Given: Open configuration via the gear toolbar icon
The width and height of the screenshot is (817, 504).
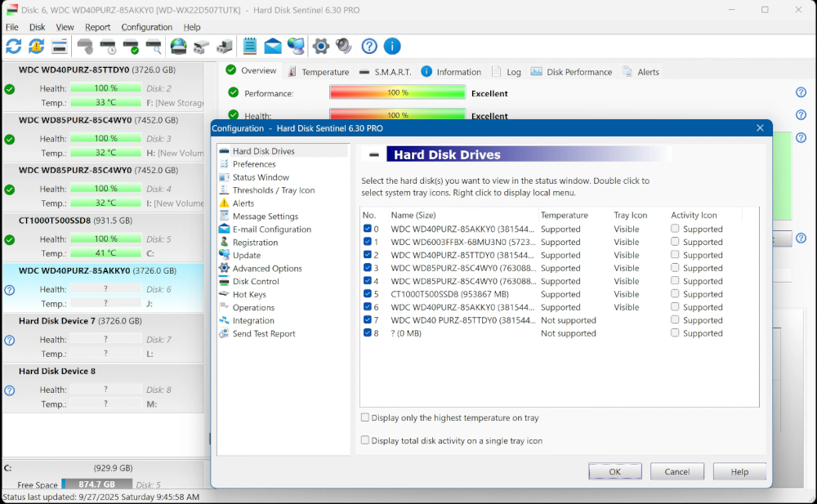Looking at the screenshot, I should 321,47.
